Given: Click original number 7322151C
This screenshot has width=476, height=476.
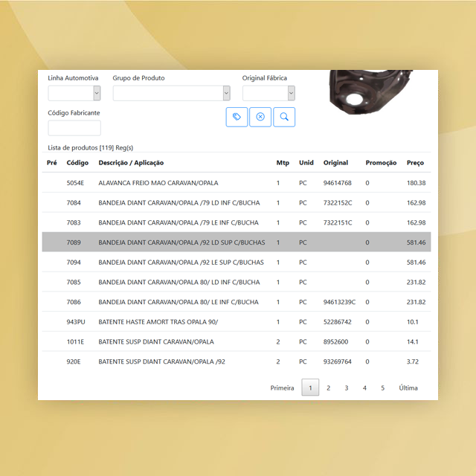Looking at the screenshot, I should pyautogui.click(x=338, y=222).
